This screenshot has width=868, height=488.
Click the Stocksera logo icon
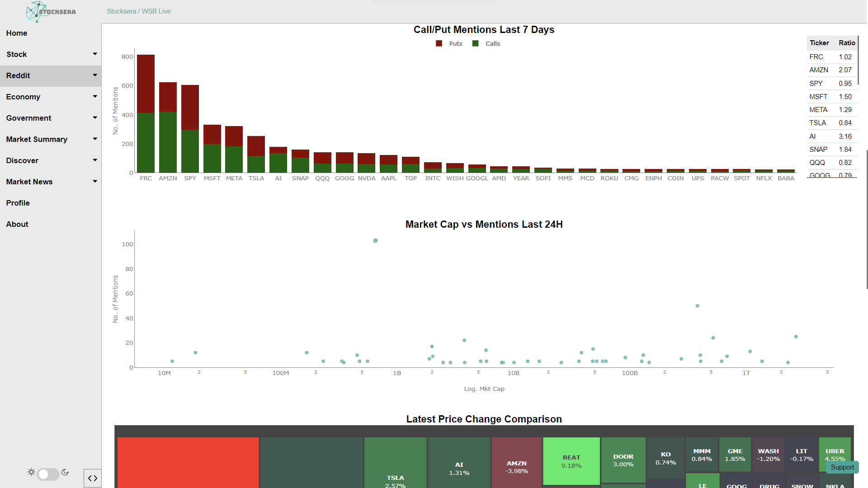(x=38, y=11)
